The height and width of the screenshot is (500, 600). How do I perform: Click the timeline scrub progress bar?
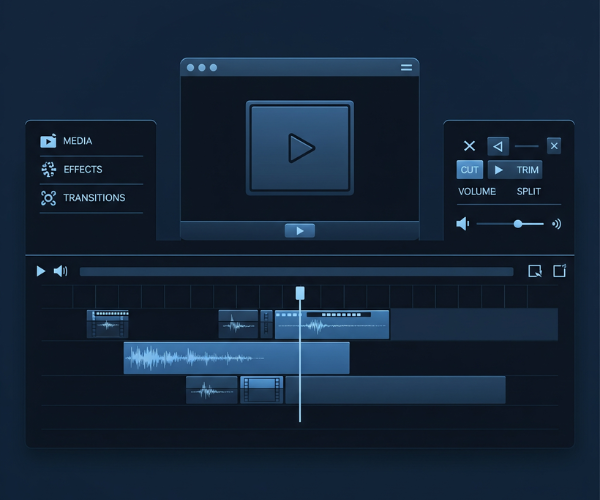point(297,272)
